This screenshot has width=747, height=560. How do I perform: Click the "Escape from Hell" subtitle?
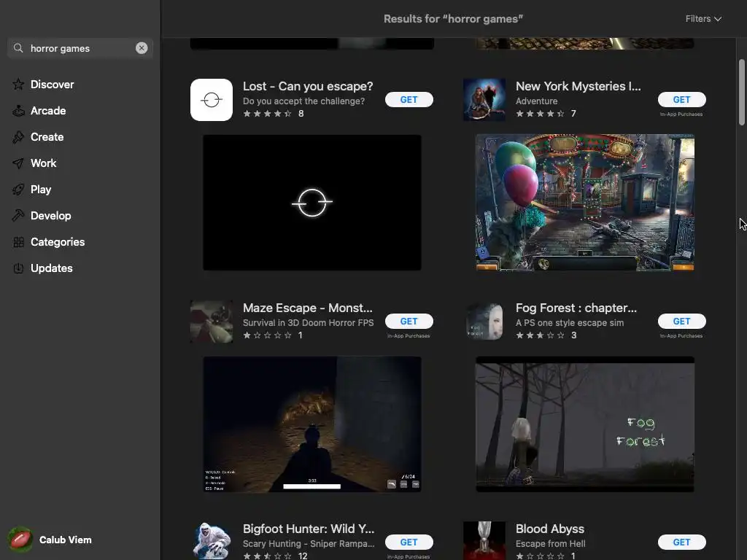[551, 544]
